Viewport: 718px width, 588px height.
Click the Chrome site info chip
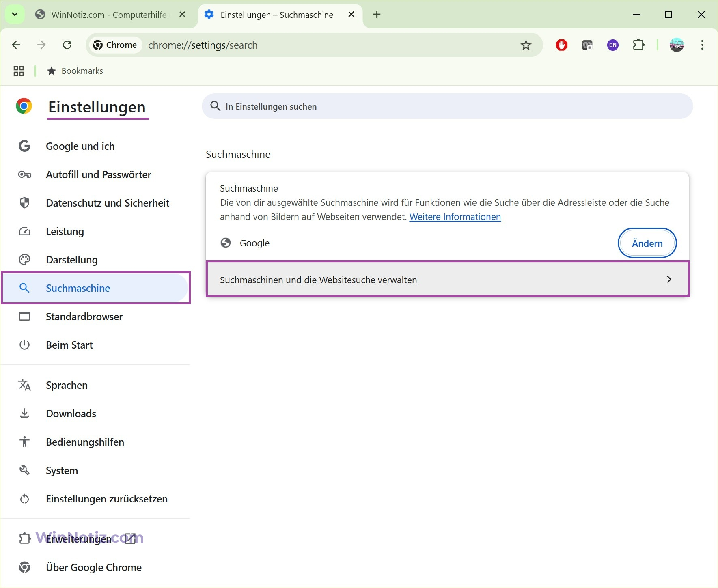[115, 45]
